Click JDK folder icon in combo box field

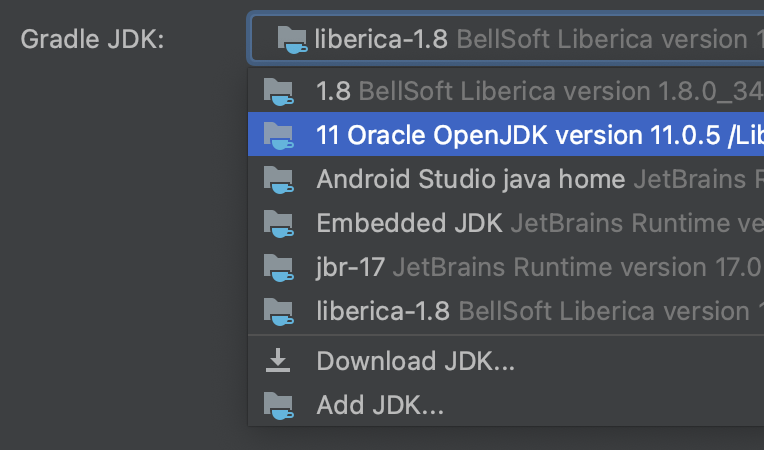(292, 39)
